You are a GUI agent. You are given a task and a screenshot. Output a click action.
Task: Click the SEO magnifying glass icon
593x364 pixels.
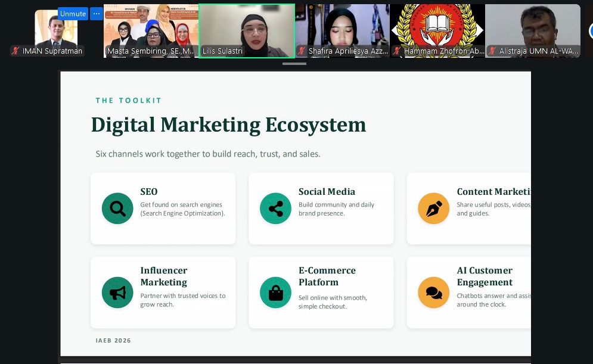coord(117,209)
